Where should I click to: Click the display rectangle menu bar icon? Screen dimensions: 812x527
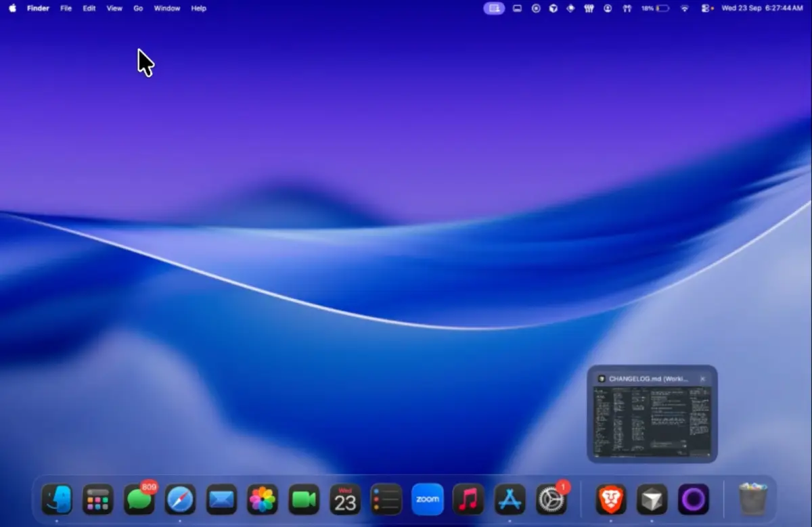coord(517,8)
